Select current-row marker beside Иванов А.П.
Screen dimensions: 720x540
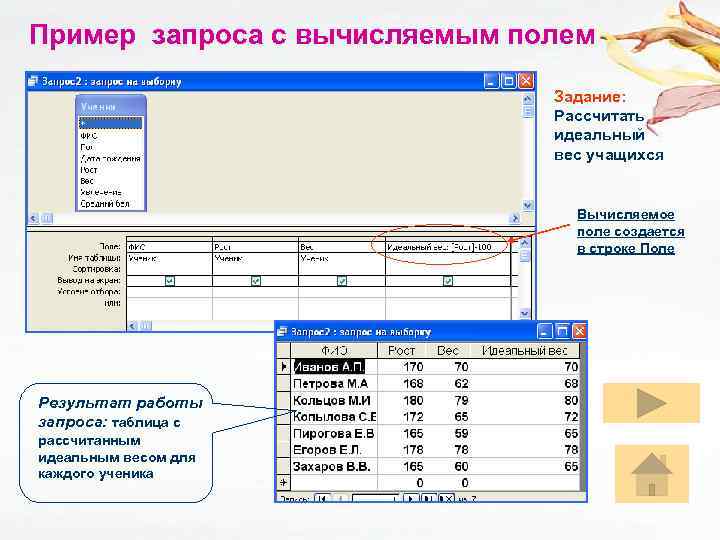[x=283, y=366]
